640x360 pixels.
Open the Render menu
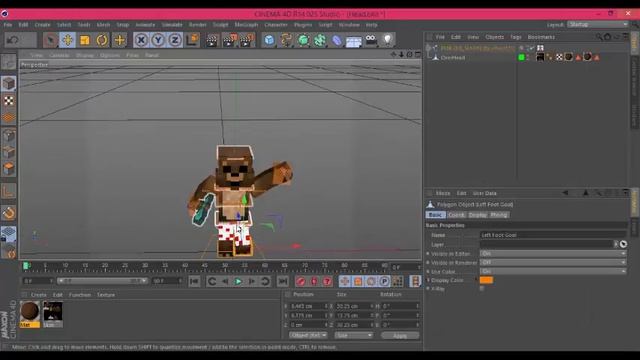click(x=198, y=25)
